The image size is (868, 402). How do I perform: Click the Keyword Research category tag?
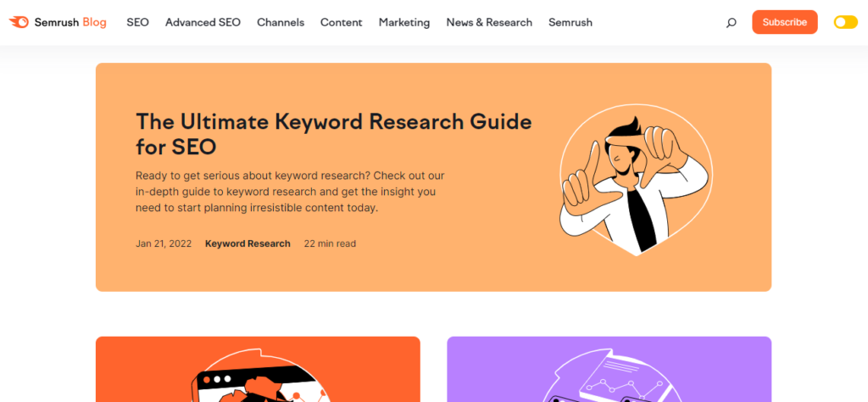click(x=248, y=243)
